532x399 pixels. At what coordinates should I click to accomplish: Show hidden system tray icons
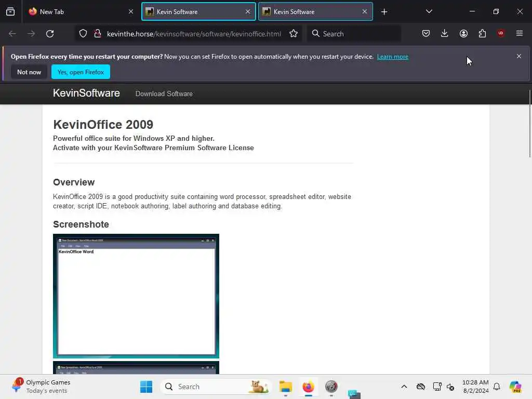coord(404,387)
